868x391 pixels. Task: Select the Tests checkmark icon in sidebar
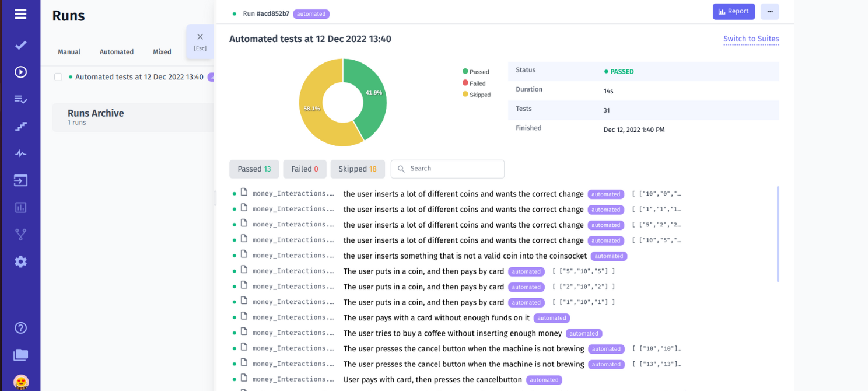tap(20, 45)
